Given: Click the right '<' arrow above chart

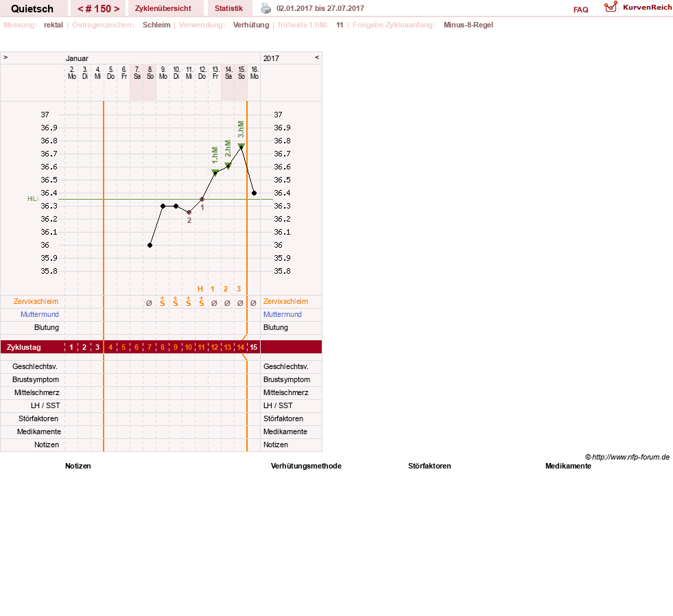Looking at the screenshot, I should tap(317, 57).
